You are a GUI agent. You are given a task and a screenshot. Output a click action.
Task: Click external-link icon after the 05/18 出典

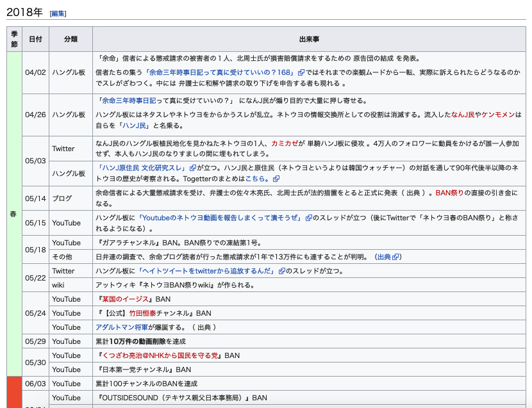395,257
